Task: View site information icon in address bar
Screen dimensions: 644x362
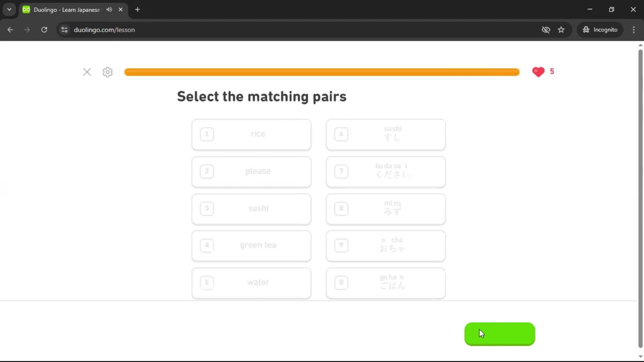Action: [x=64, y=30]
